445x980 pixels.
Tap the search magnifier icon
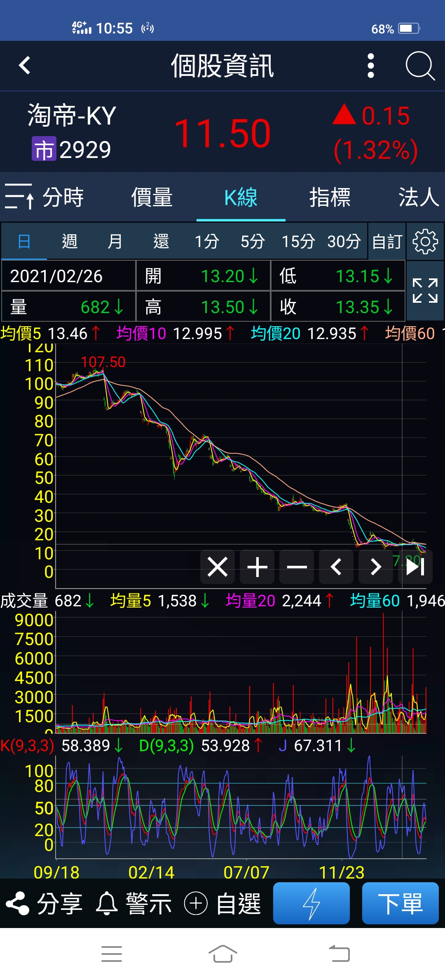click(x=419, y=66)
